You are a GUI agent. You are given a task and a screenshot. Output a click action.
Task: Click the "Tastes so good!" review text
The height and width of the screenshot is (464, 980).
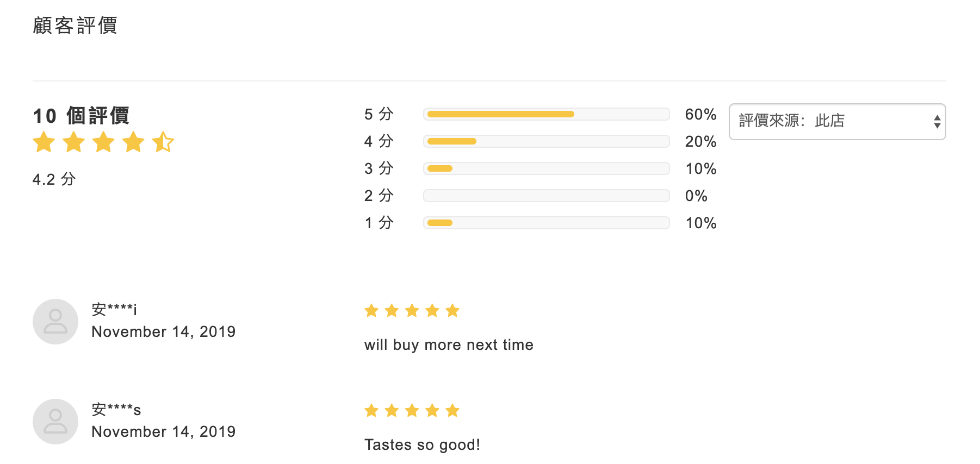pyautogui.click(x=422, y=445)
